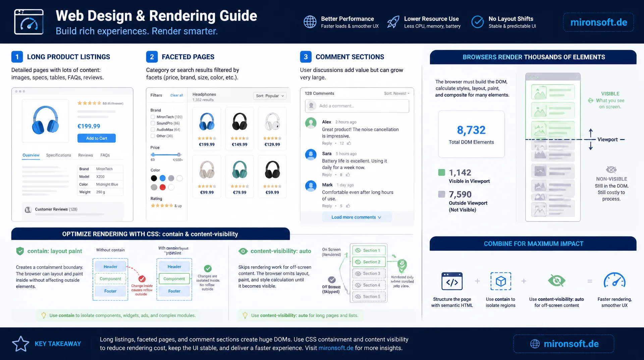Click the Add to Cart button

coord(97,138)
